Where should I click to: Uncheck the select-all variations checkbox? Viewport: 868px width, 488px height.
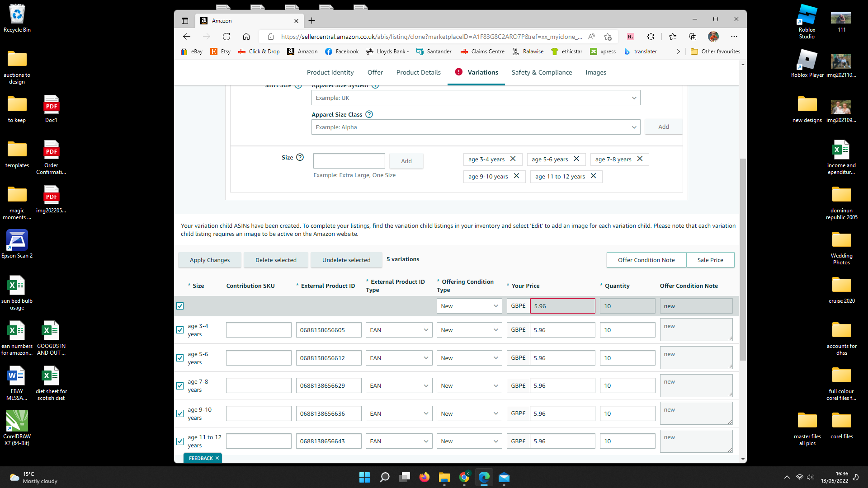click(x=180, y=306)
